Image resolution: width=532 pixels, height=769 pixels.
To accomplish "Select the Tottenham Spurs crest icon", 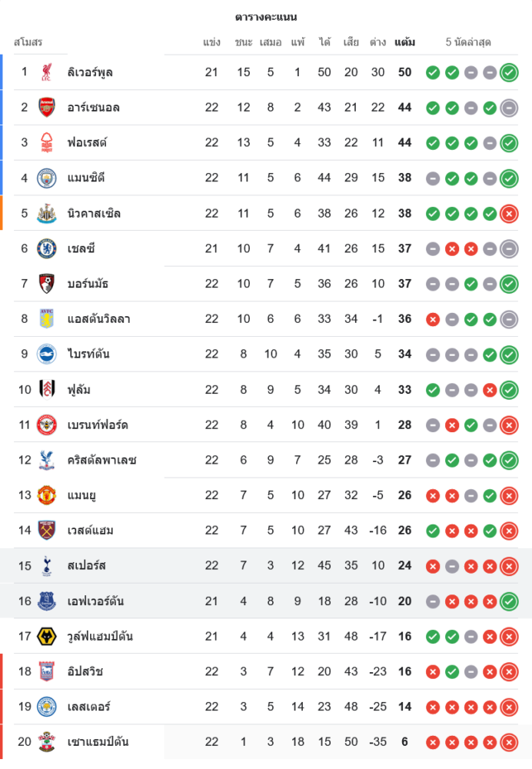I will coord(47,566).
